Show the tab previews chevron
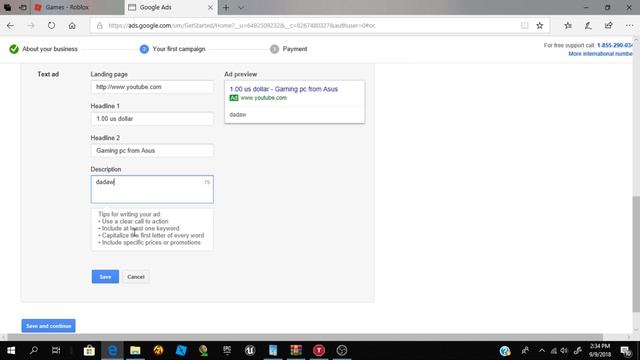 tap(241, 7)
